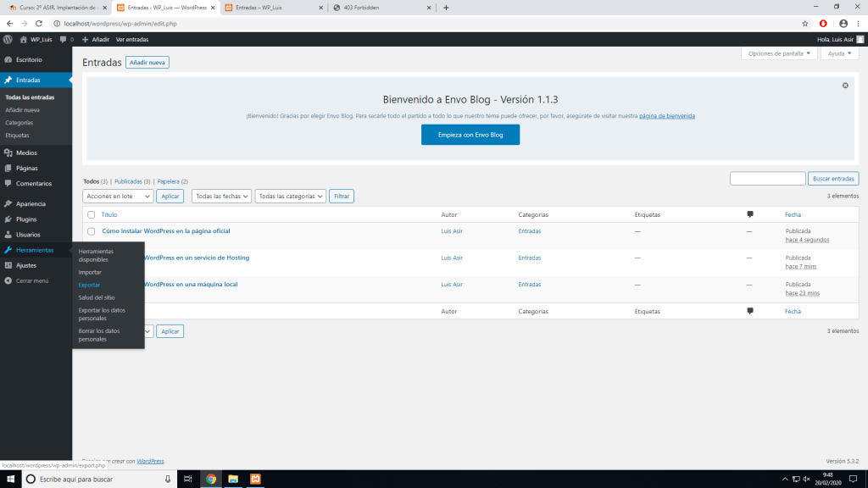Open the comments bubble icon in admin bar
The height and width of the screenshot is (488, 868).
[x=64, y=40]
